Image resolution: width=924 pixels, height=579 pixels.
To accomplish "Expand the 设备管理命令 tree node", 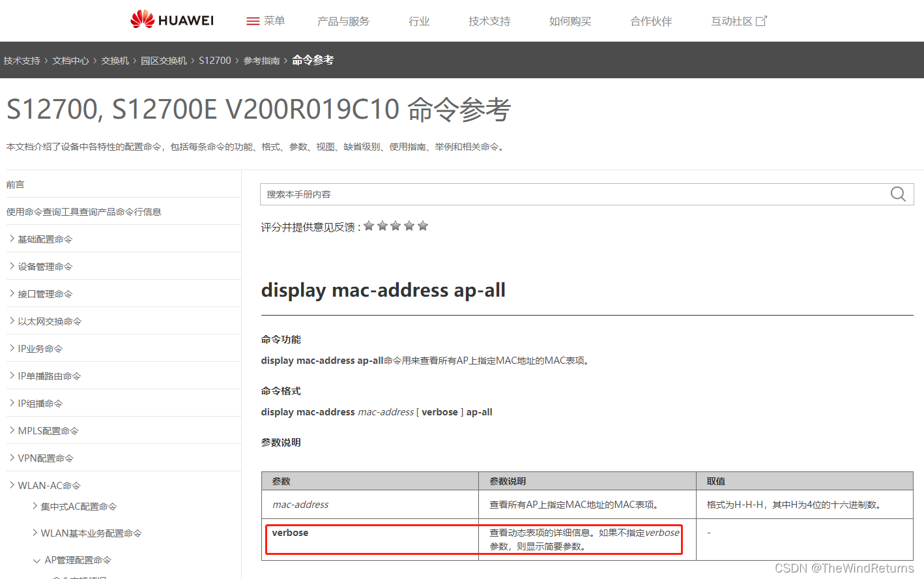I will (x=12, y=266).
